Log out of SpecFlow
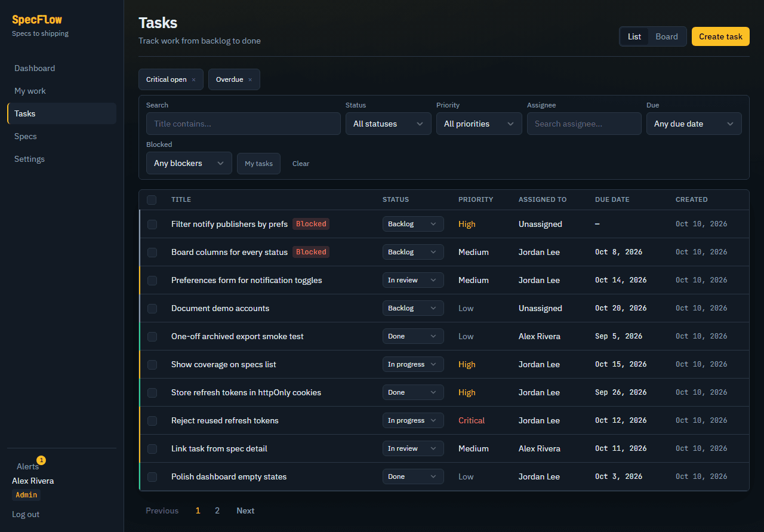Viewport: 764px width, 532px height. coord(26,514)
